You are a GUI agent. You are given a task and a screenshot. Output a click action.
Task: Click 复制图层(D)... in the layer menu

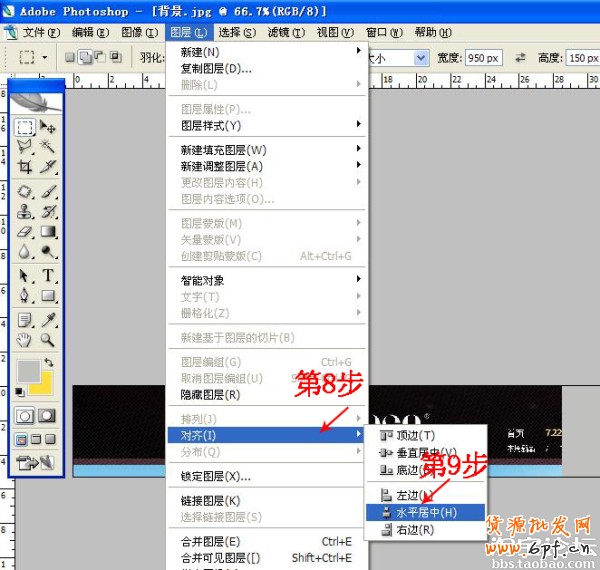coord(216,69)
